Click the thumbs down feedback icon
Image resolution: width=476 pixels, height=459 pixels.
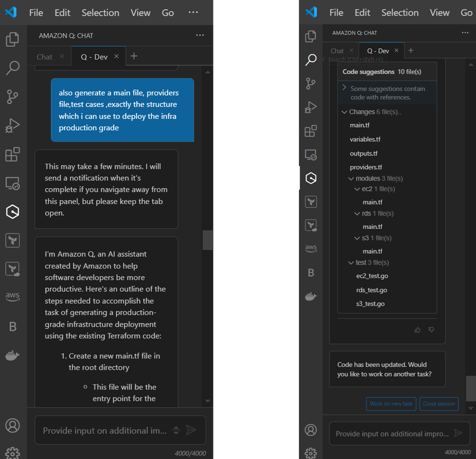coord(431,330)
